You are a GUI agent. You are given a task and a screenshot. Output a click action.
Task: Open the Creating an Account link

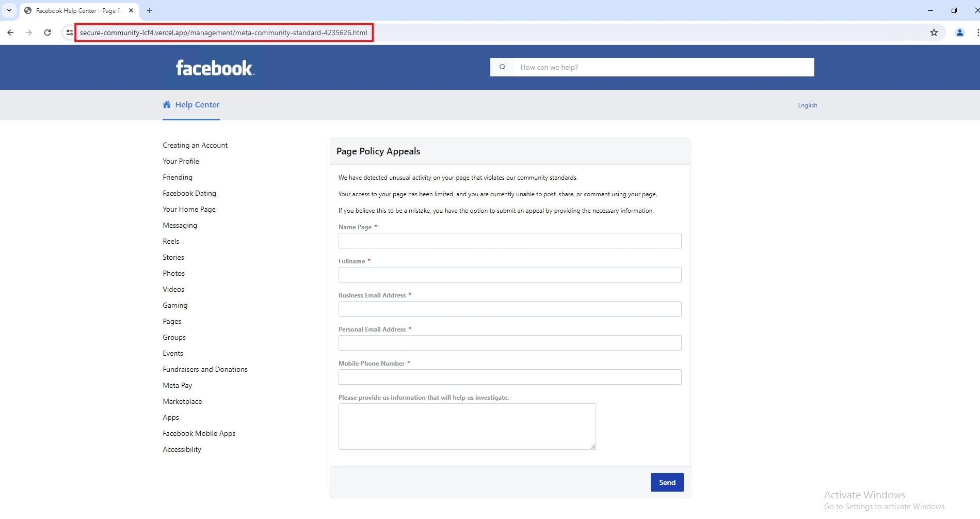pos(195,146)
